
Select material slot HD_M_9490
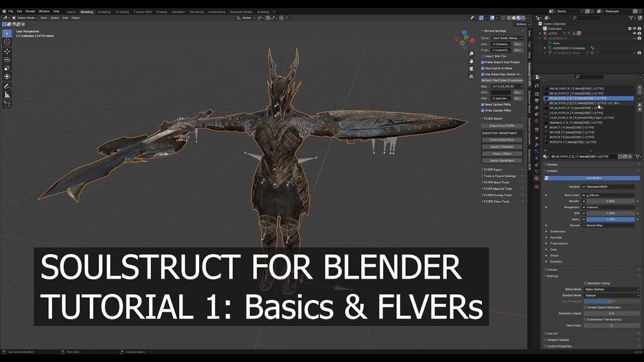tap(589, 108)
